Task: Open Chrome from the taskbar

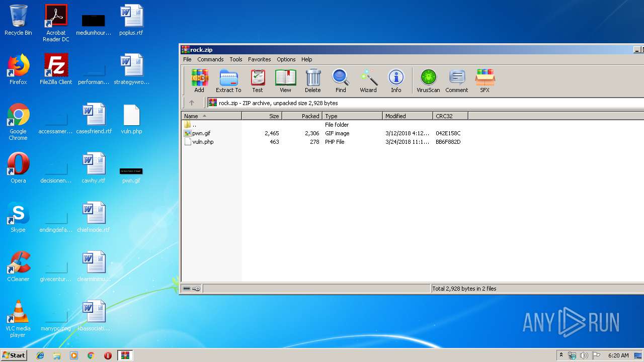Action: click(91, 355)
